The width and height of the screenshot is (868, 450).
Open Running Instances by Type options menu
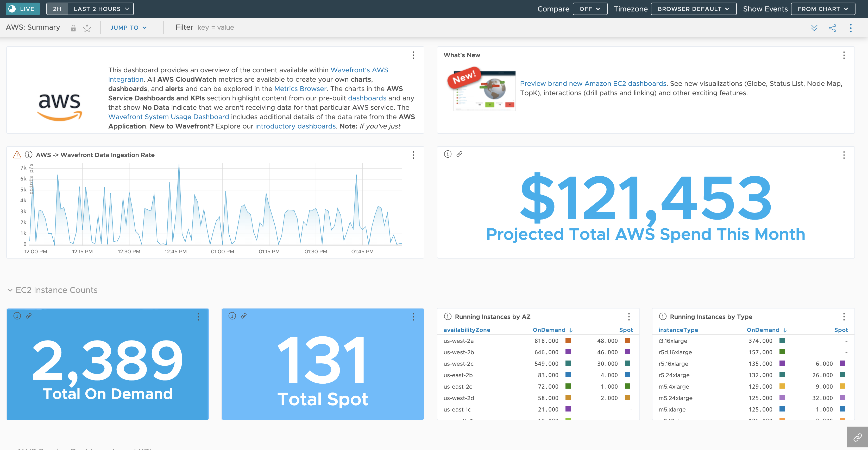pyautogui.click(x=844, y=317)
